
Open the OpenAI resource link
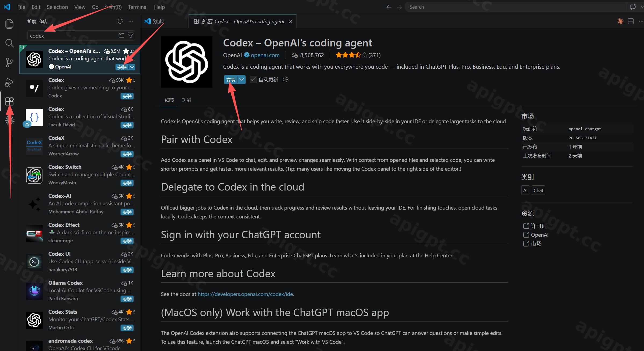[x=539, y=235]
